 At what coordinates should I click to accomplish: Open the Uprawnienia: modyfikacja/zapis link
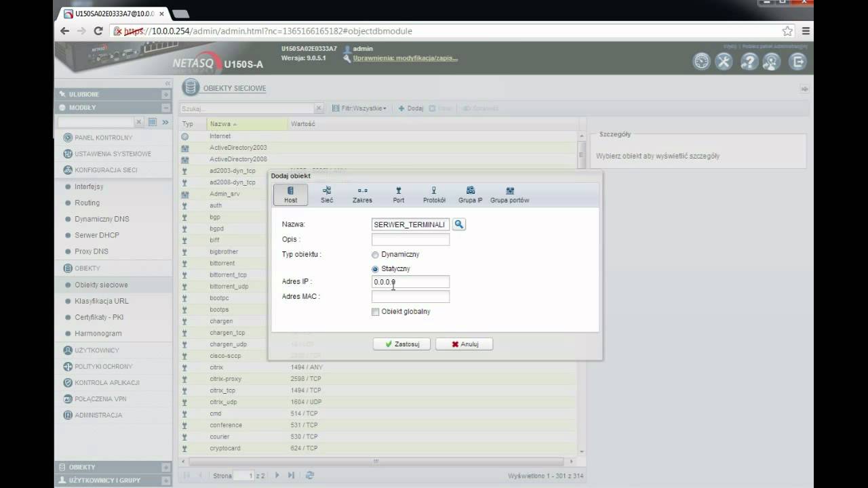pyautogui.click(x=406, y=58)
